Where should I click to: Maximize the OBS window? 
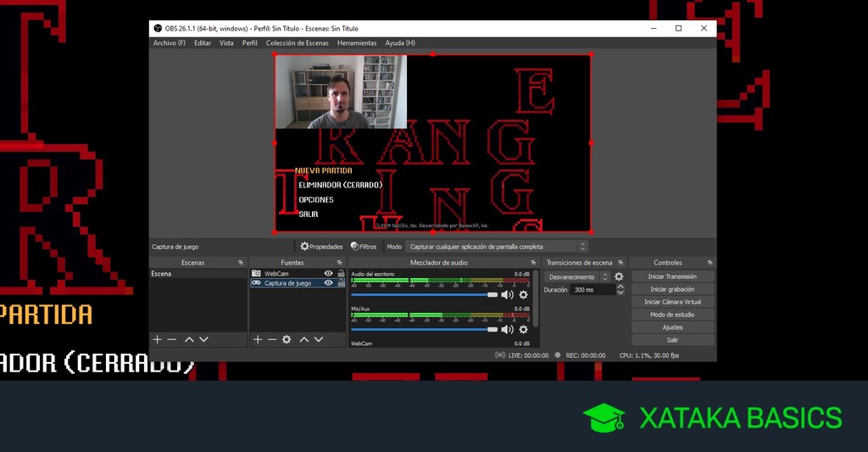coord(679,28)
